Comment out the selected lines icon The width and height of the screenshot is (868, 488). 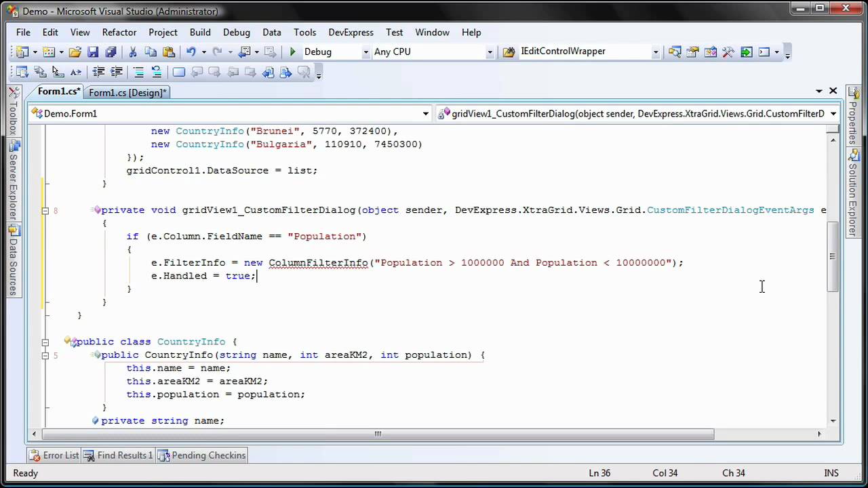138,72
